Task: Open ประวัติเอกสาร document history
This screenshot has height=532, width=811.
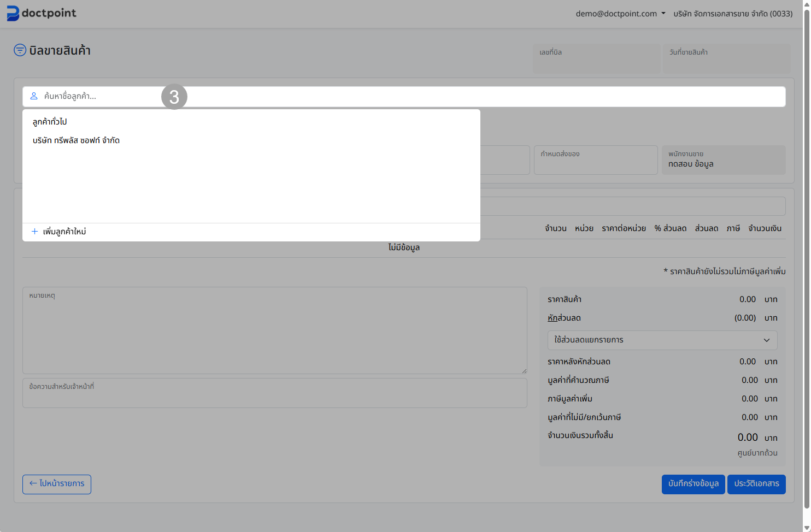Action: pyautogui.click(x=756, y=484)
